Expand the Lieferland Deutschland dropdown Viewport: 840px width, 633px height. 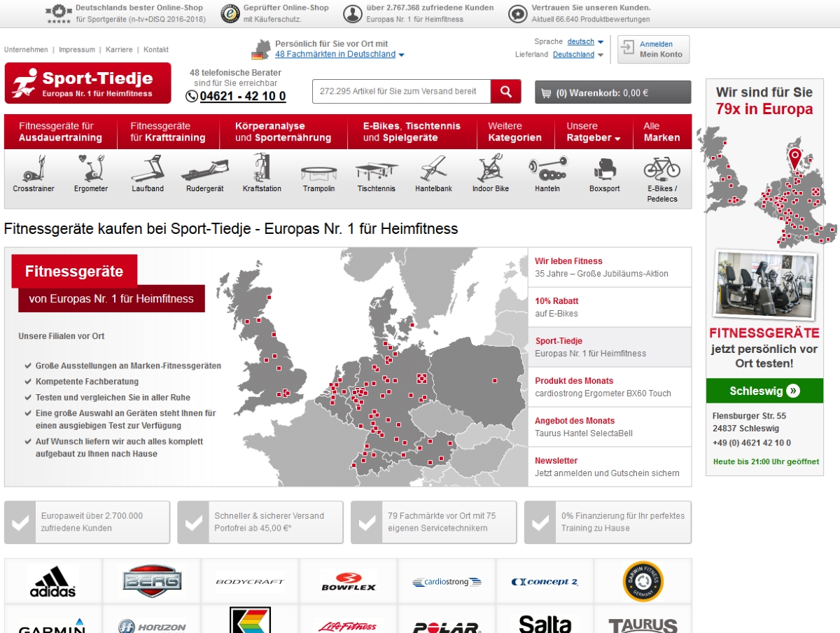[578, 55]
